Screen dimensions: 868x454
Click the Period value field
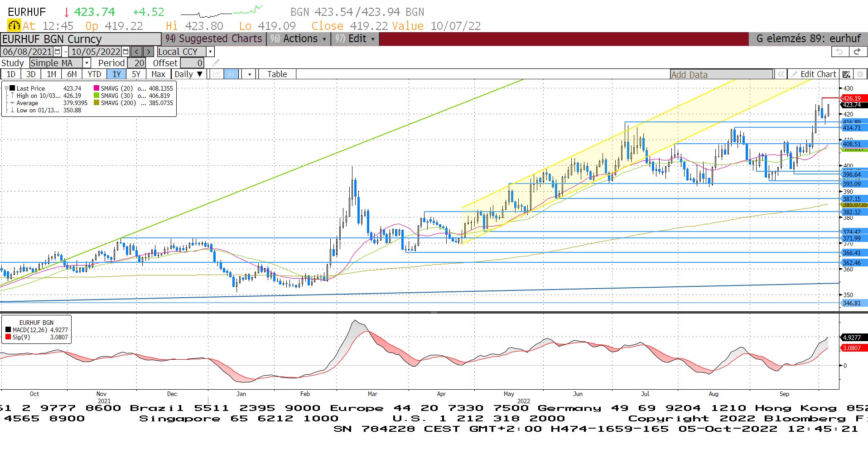click(x=136, y=63)
